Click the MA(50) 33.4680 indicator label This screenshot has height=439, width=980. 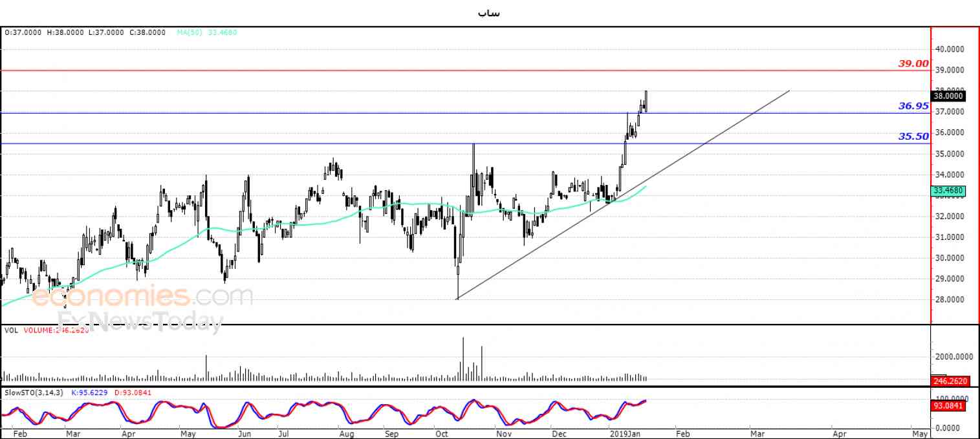[x=207, y=32]
